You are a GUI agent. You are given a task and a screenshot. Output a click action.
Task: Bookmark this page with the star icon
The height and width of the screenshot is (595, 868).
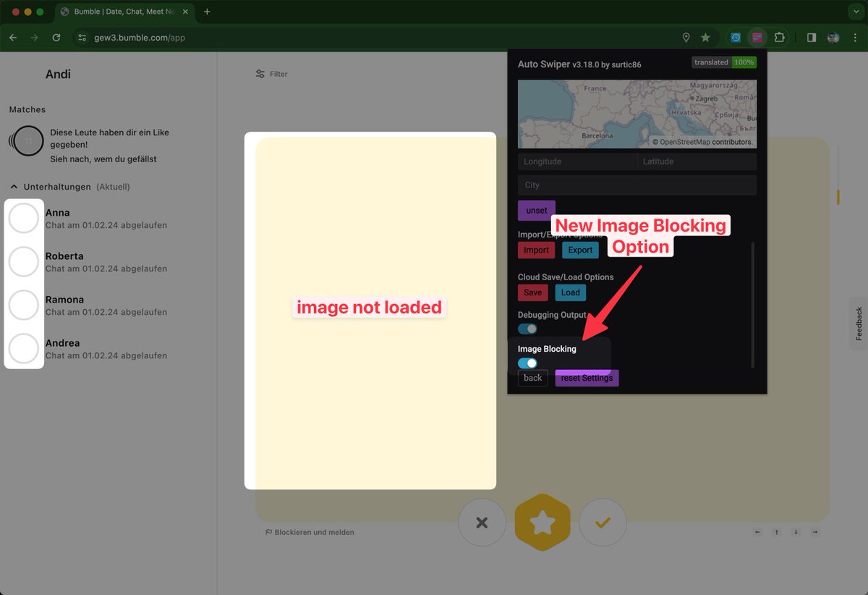click(x=705, y=37)
